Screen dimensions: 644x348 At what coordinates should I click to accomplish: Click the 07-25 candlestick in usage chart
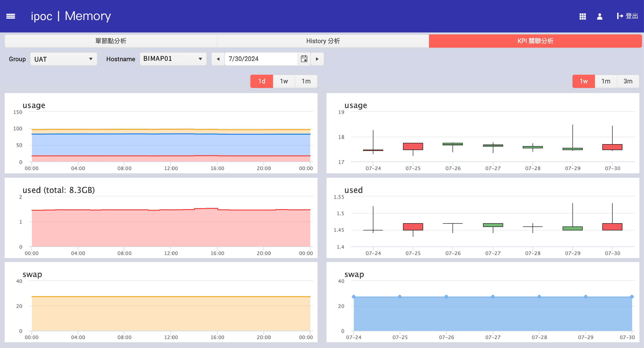coord(413,147)
